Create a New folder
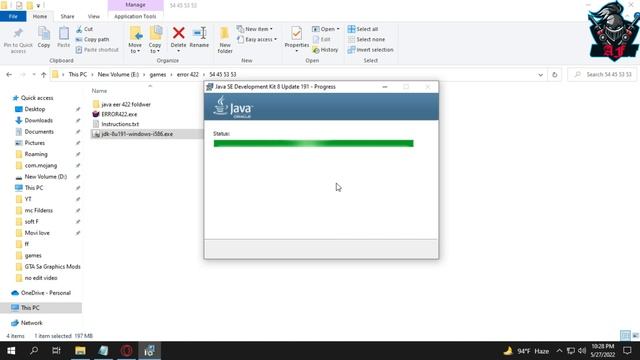 225,40
